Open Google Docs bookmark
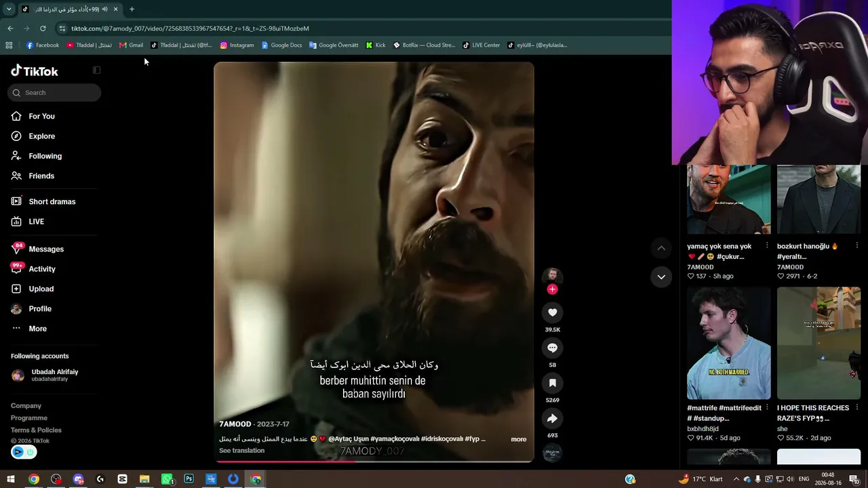 tap(281, 45)
